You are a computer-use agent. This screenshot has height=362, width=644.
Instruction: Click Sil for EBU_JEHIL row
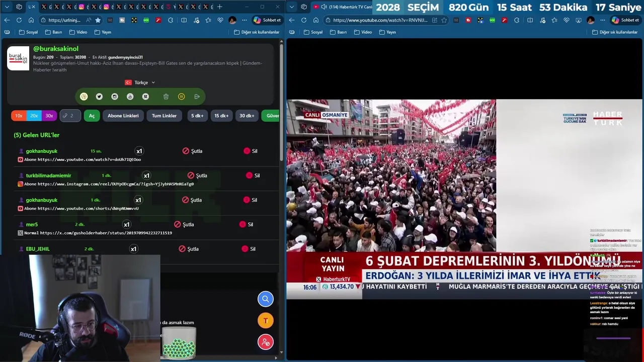pyautogui.click(x=249, y=249)
